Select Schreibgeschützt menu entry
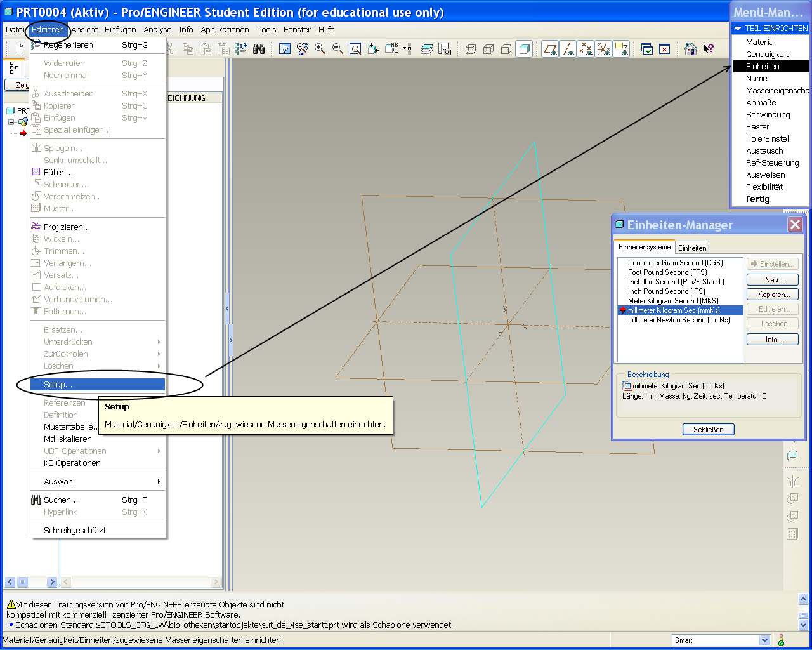Image resolution: width=812 pixels, height=650 pixels. pyautogui.click(x=98, y=530)
